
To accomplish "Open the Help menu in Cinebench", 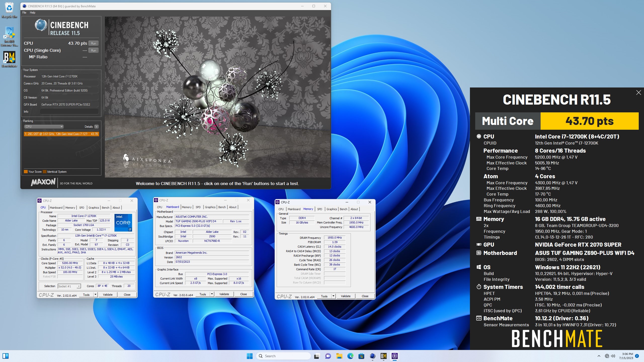I will (32, 13).
